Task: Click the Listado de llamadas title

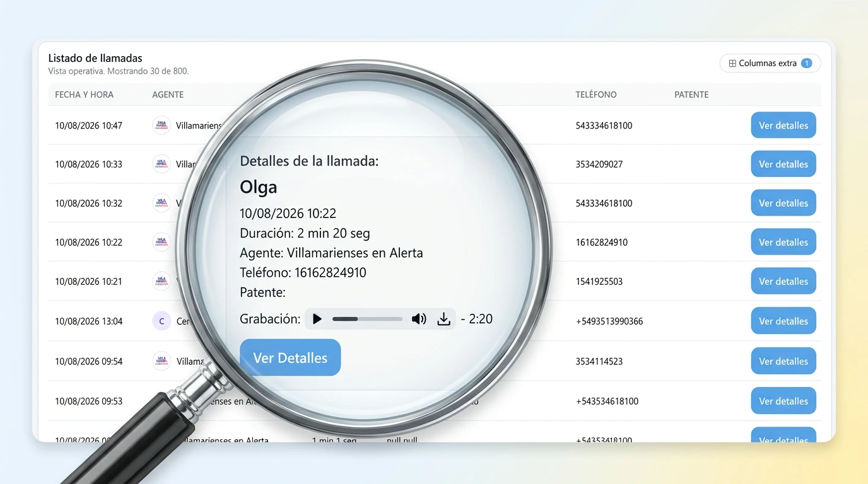Action: pos(95,58)
